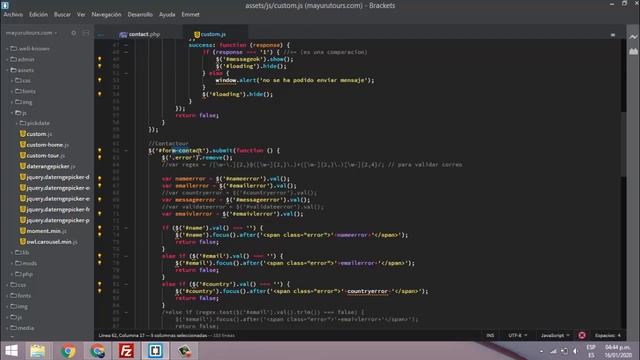The width and height of the screenshot is (640, 360).
Task: Click the lightbulb hint beside messageok show line
Action: tap(100, 59)
